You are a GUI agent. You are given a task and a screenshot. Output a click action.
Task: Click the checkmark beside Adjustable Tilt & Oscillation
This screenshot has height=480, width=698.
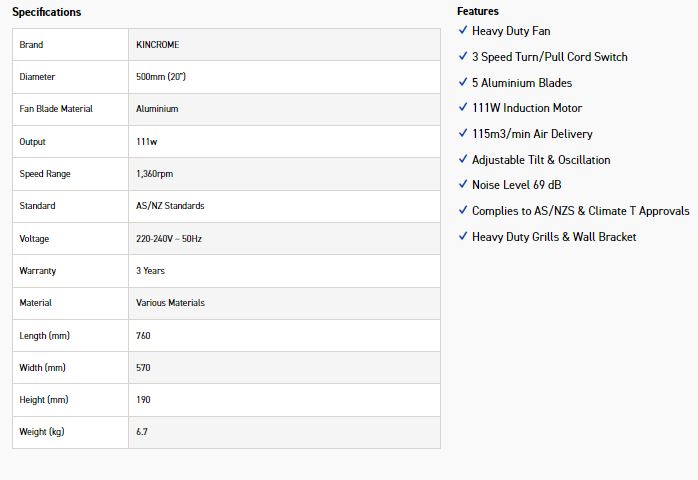coord(463,160)
